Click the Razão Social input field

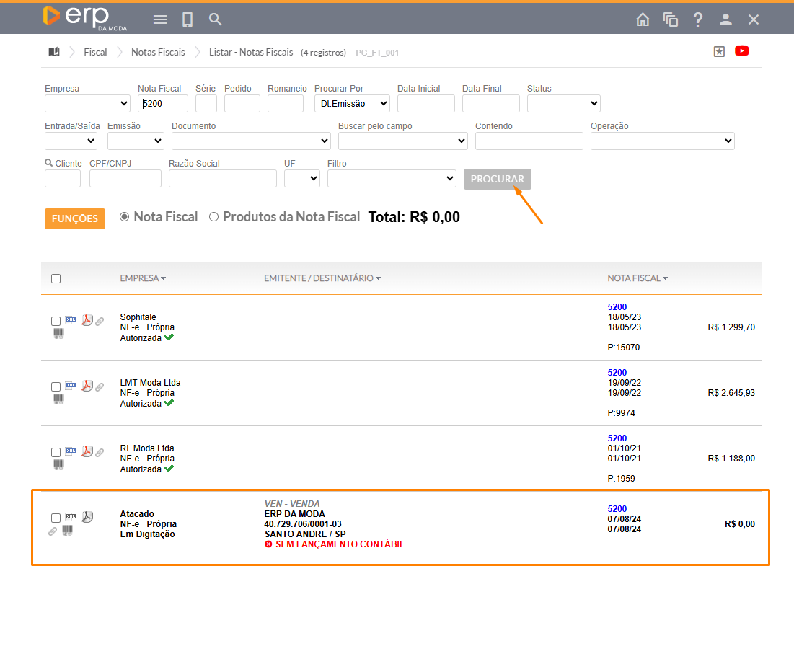click(223, 179)
